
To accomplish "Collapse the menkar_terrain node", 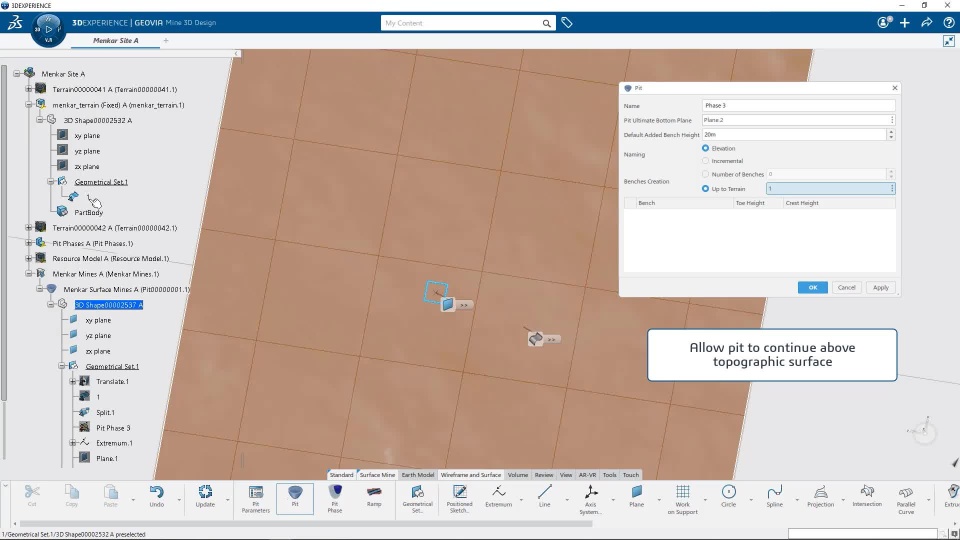I will (x=29, y=105).
